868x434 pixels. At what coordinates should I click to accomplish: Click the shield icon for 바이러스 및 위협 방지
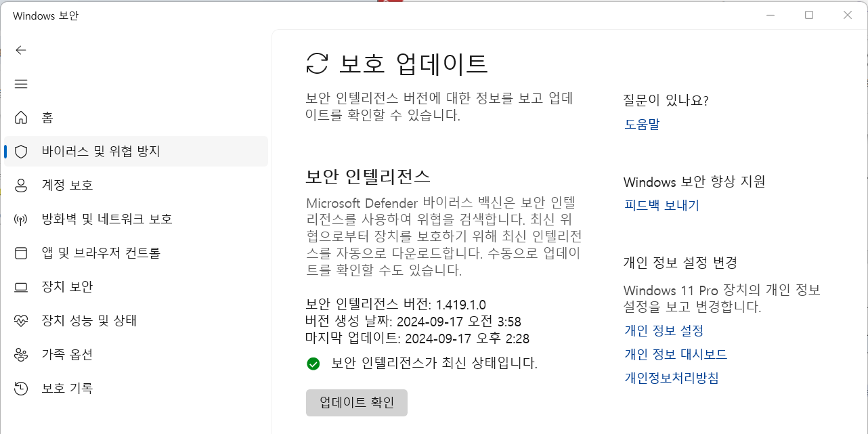[21, 152]
